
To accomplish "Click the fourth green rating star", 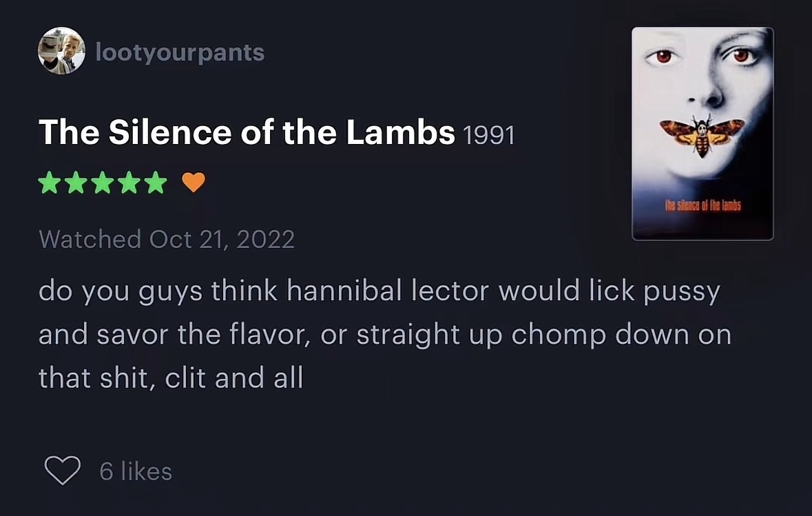I will (129, 183).
